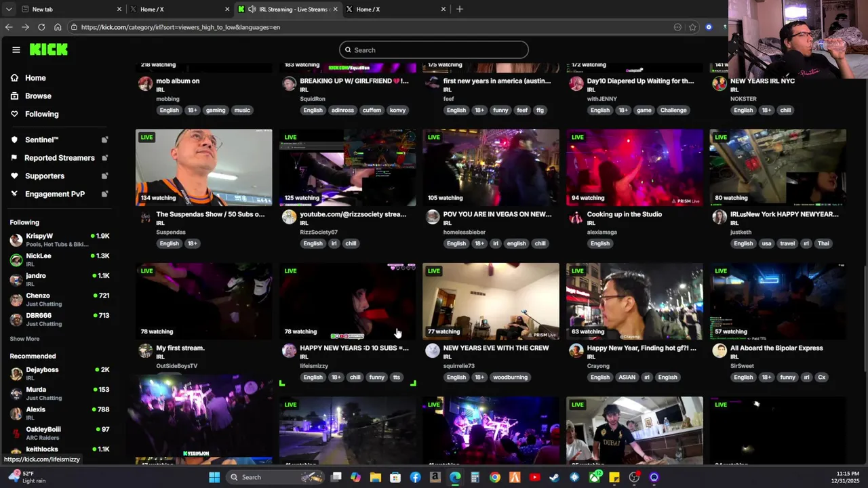
Task: Expand the followed channels with Show More
Action: 24,339
